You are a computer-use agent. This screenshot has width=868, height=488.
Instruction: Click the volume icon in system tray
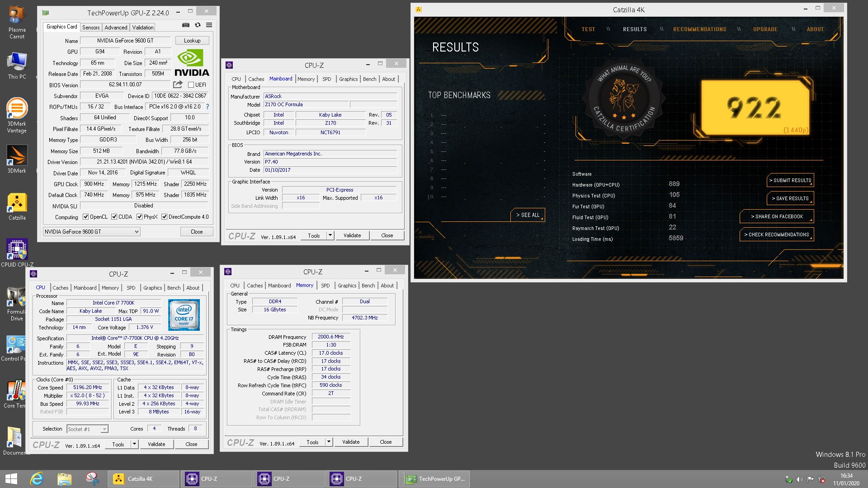click(799, 479)
